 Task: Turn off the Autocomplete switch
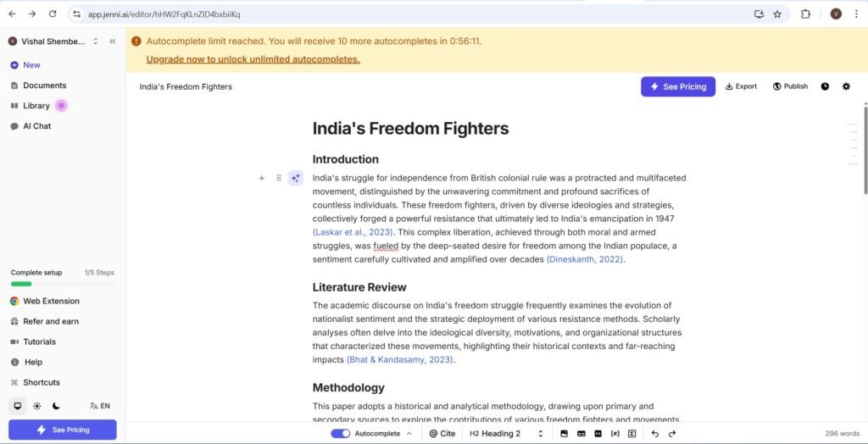[340, 434]
